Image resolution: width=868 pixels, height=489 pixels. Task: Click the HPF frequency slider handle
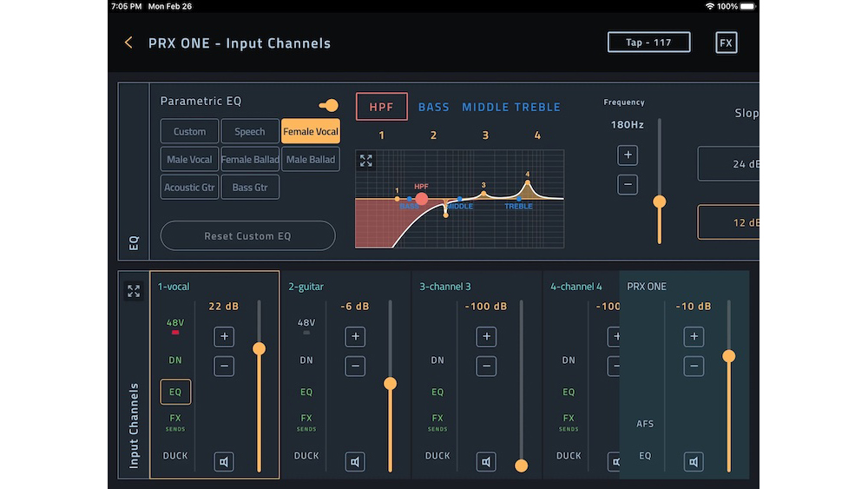pos(659,202)
